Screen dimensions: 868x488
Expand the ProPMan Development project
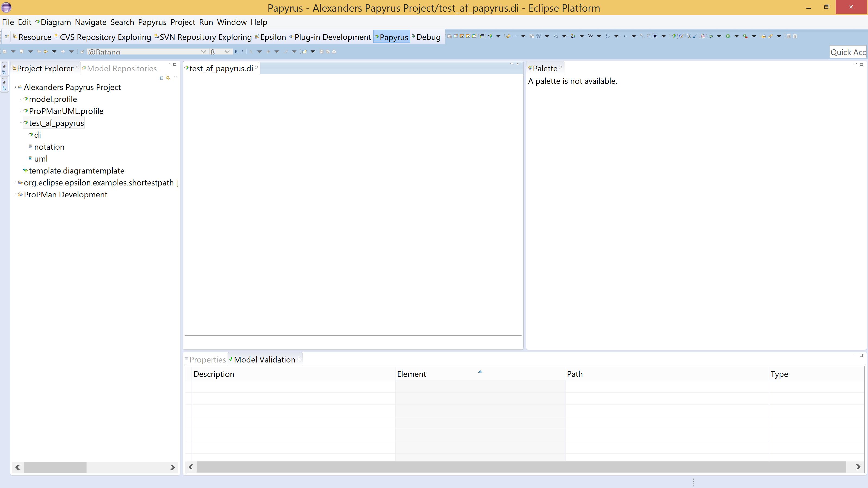tap(15, 194)
